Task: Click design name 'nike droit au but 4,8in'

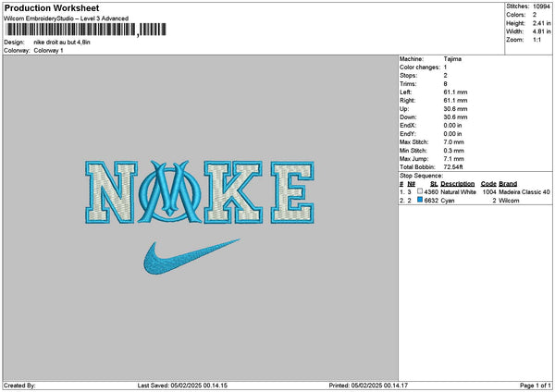Action: click(62, 43)
